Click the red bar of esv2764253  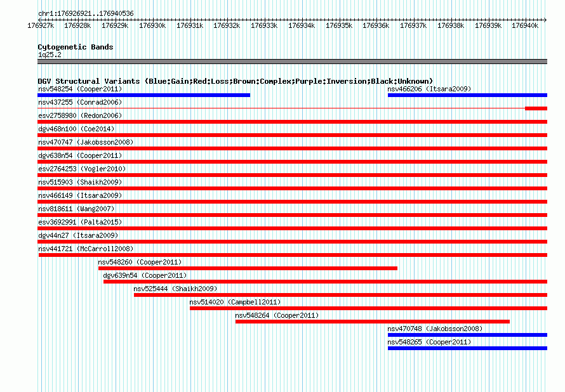tap(292, 175)
